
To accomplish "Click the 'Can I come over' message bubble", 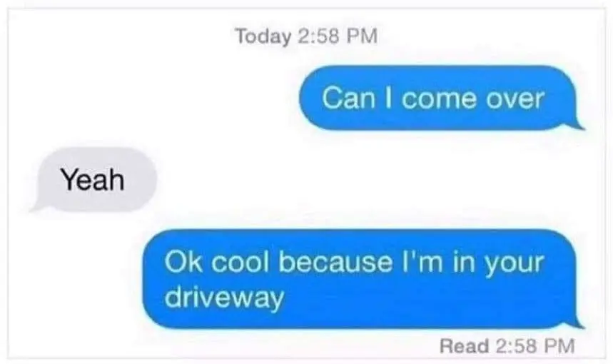I will pyautogui.click(x=438, y=98).
